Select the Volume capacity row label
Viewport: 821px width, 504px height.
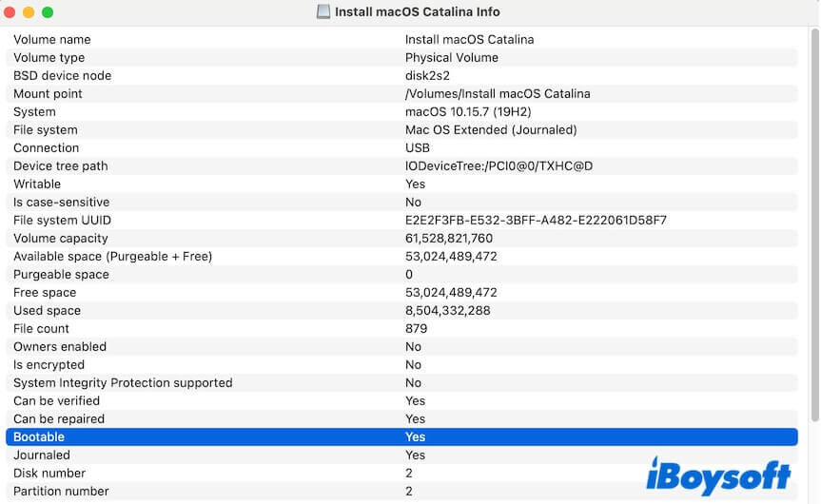61,239
